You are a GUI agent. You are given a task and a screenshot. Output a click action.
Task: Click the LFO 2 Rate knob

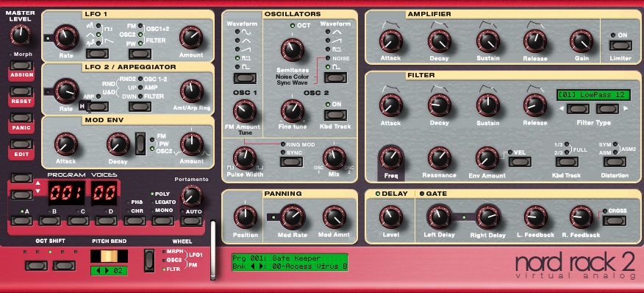click(x=67, y=91)
